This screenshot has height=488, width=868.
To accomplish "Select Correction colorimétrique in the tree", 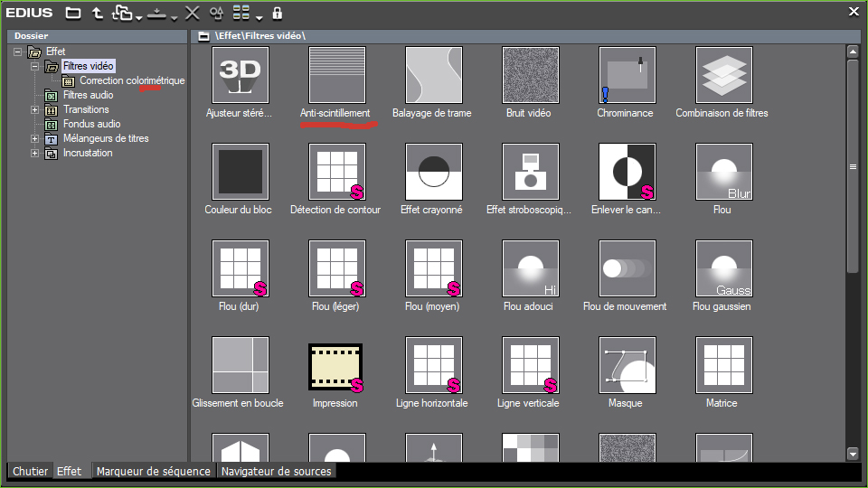I will coord(131,81).
